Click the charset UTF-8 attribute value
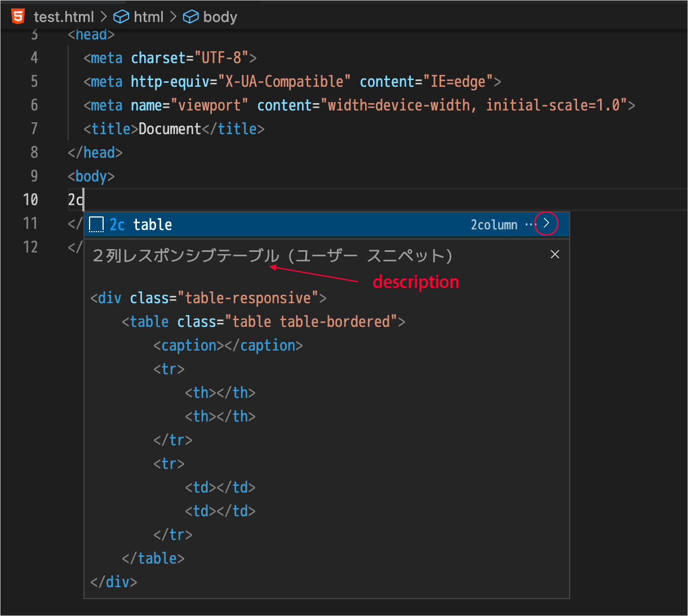This screenshot has width=688, height=616. (x=221, y=57)
